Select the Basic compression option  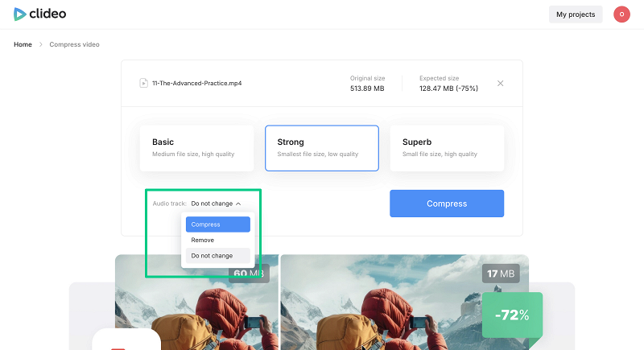pyautogui.click(x=197, y=148)
